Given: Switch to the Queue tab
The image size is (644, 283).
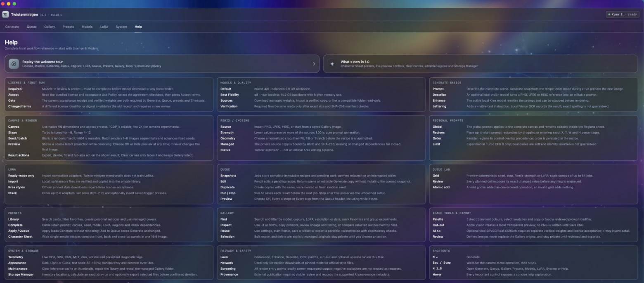Looking at the screenshot, I should (x=32, y=27).
